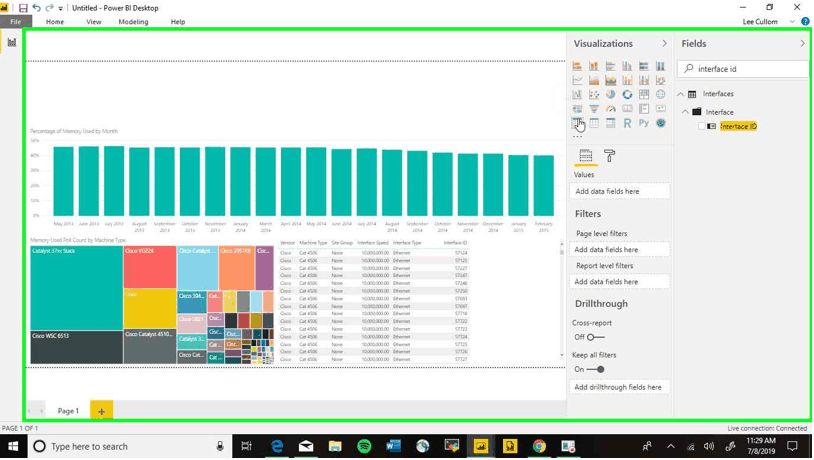Collapse the Interface folder node
Screen dimensions: 814x460
(x=685, y=112)
